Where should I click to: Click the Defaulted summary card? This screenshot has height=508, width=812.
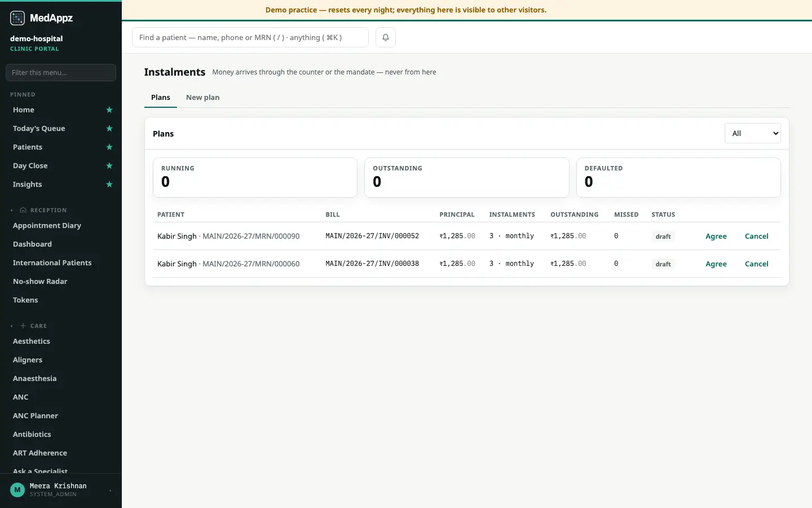pyautogui.click(x=678, y=177)
